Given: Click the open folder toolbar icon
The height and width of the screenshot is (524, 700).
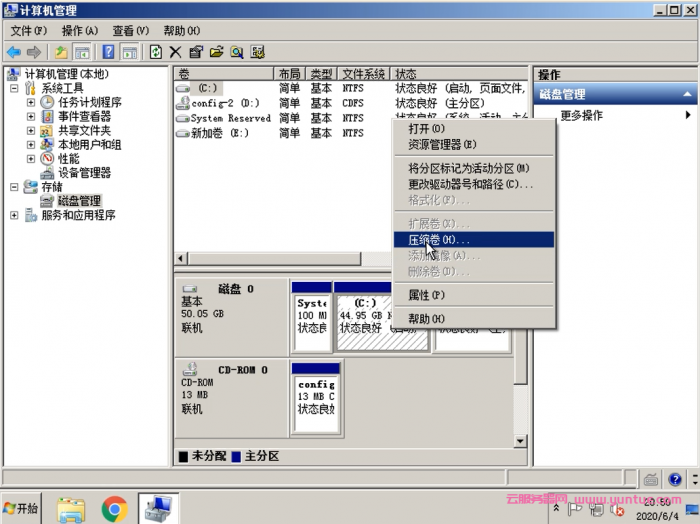Looking at the screenshot, I should 216,52.
